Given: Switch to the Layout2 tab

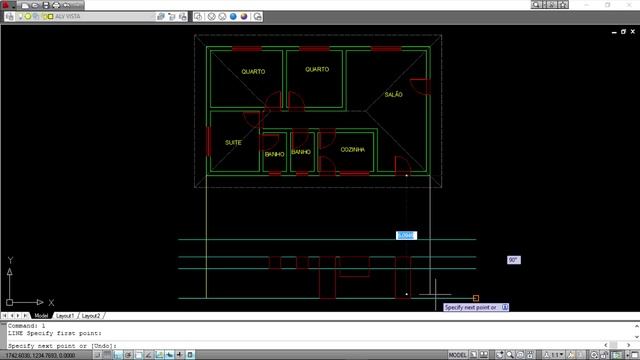Looking at the screenshot, I should (x=91, y=316).
